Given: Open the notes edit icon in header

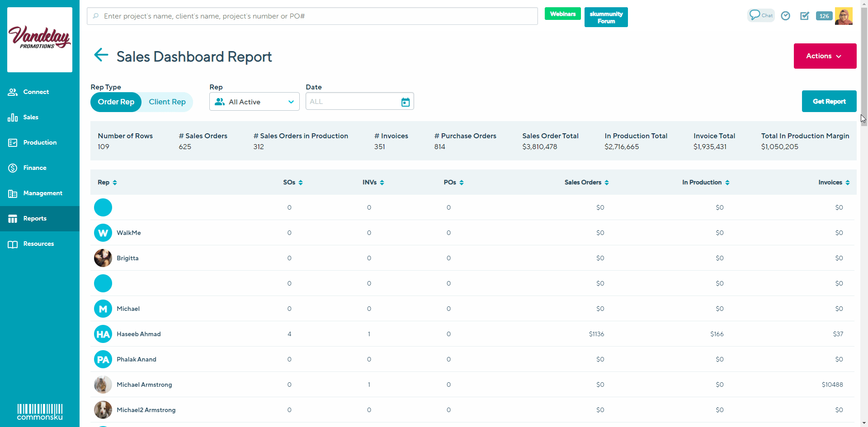Looking at the screenshot, I should pos(805,16).
